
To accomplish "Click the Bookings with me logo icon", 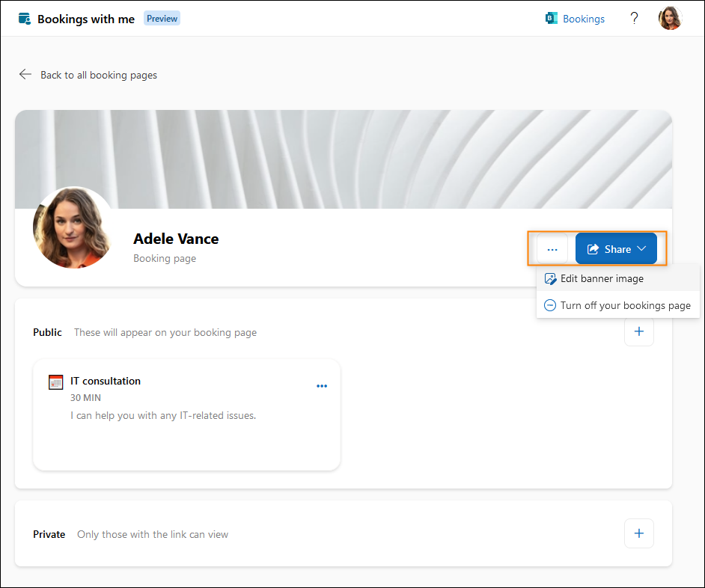I will click(24, 19).
